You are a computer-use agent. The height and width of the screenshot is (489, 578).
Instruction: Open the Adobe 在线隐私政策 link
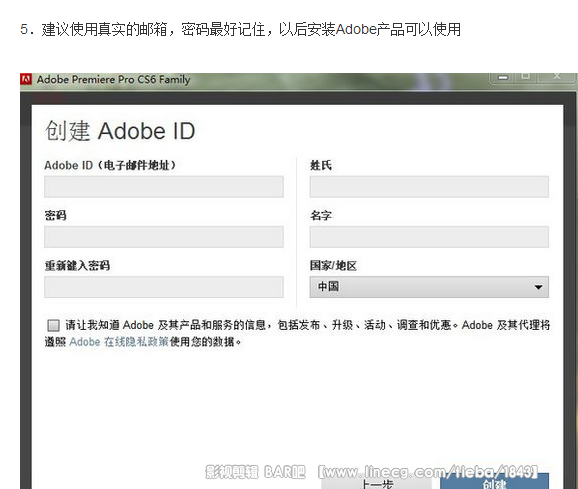coord(119,342)
